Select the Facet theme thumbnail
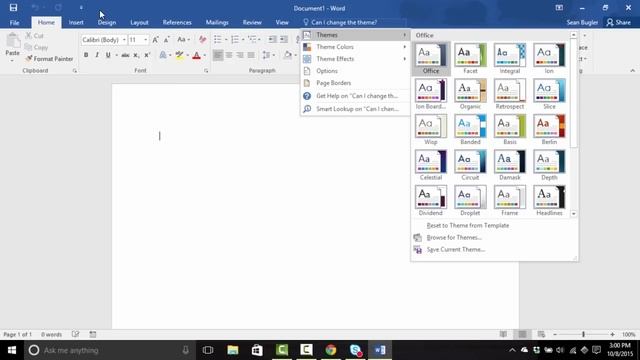The image size is (640, 360). point(470,58)
